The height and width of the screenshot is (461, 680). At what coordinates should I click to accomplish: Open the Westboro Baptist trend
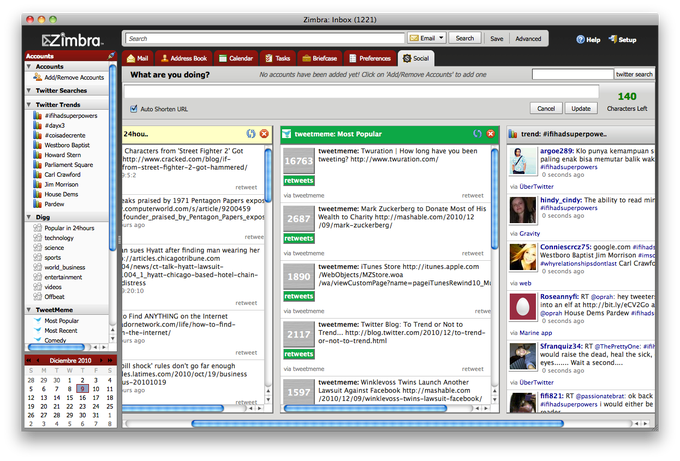click(67, 145)
